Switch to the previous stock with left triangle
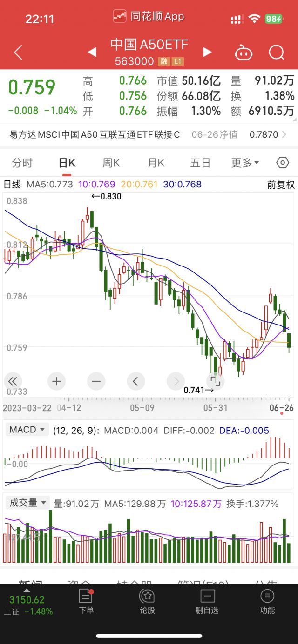298x644 pixels. tap(92, 52)
